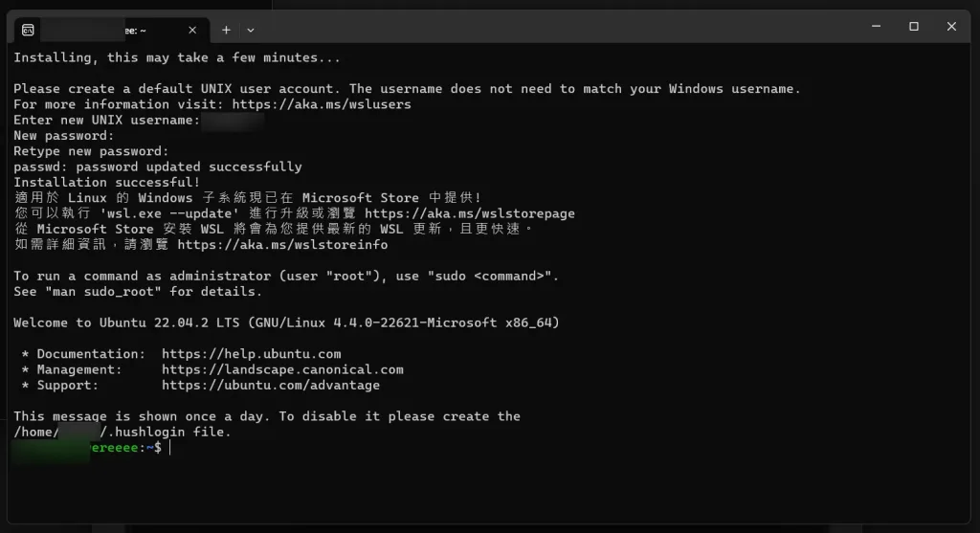Maximize the terminal window

click(914, 26)
